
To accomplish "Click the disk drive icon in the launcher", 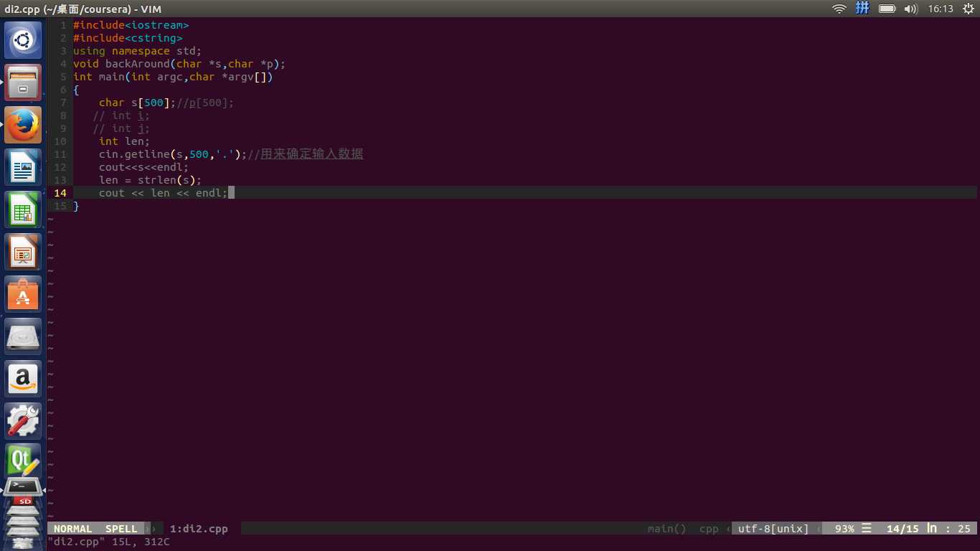I will (23, 336).
